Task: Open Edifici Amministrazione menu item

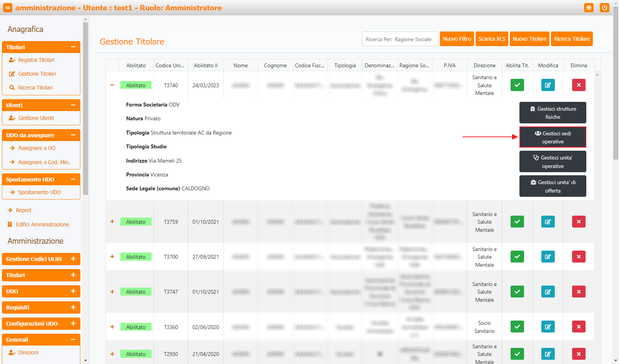Action: pyautogui.click(x=42, y=224)
